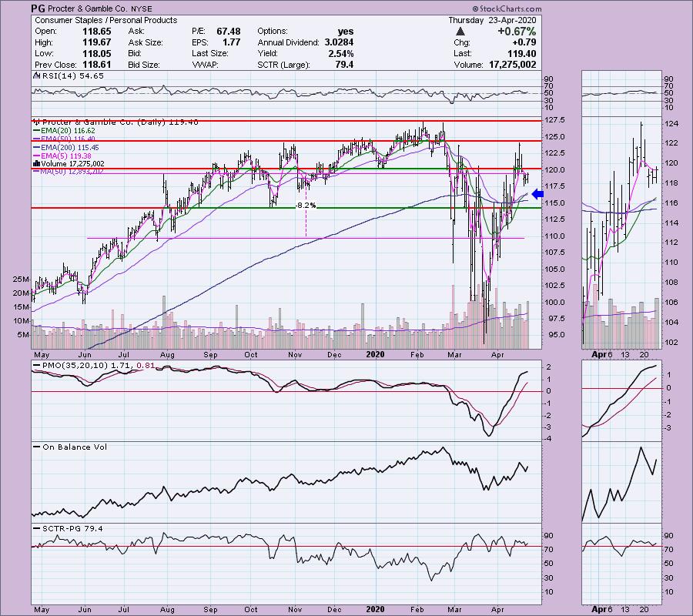The height and width of the screenshot is (616, 693).
Task: Click the header Volume value 17,275,002
Action: point(513,65)
